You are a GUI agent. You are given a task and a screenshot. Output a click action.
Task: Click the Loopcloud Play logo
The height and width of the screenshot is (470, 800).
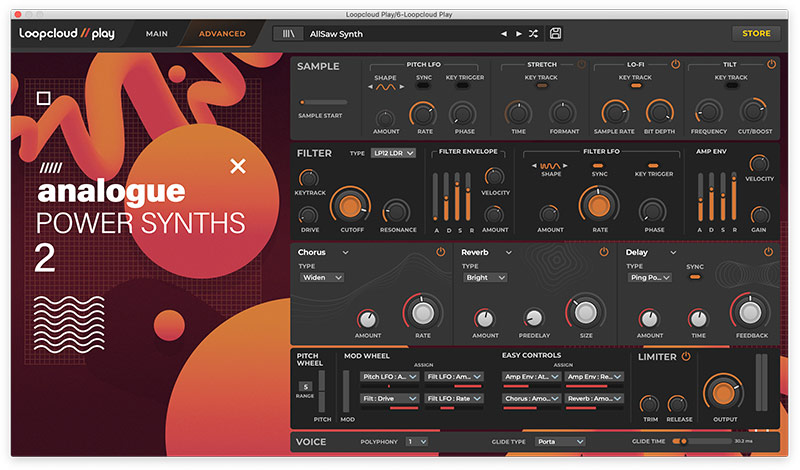pos(67,34)
